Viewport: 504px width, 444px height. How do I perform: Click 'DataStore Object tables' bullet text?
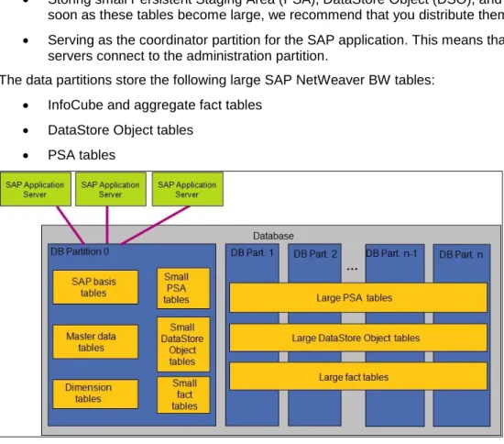pos(121,130)
